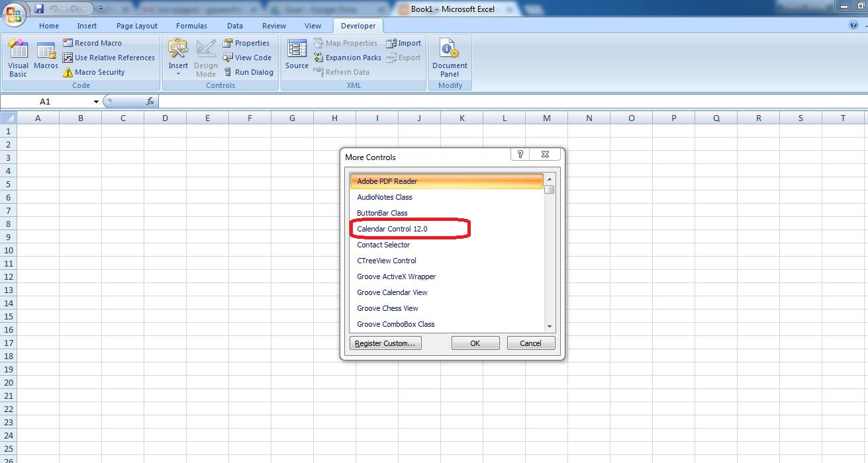This screenshot has width=868, height=463.
Task: Click the Register Custom button
Action: pyautogui.click(x=385, y=343)
